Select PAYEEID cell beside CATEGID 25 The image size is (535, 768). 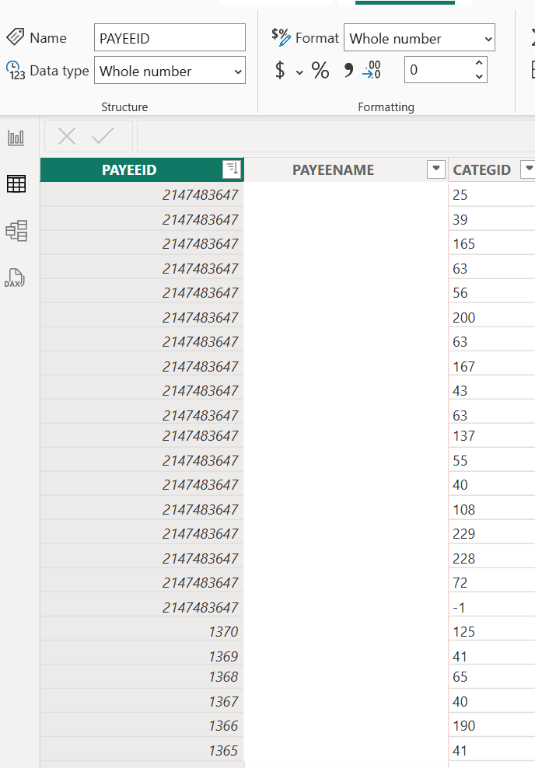point(142,194)
